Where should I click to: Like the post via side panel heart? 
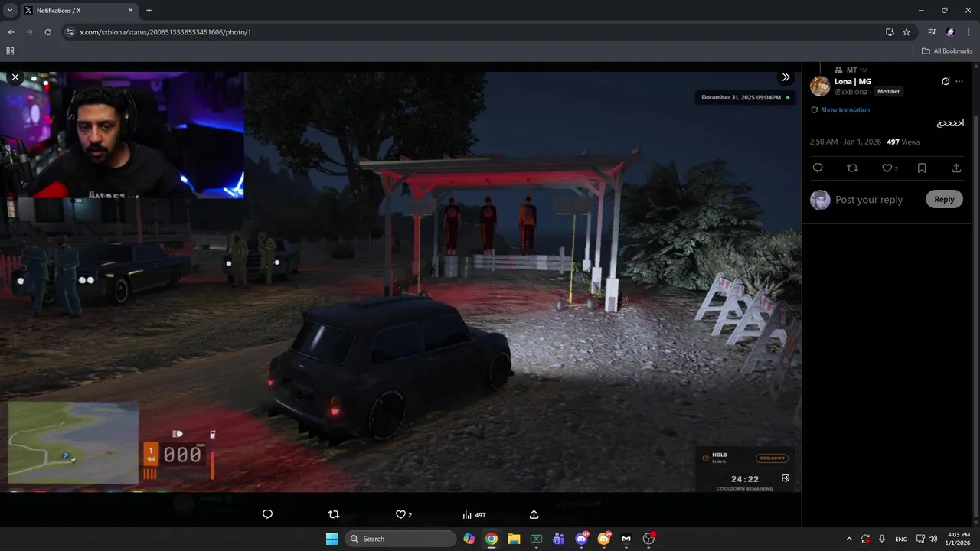(887, 168)
